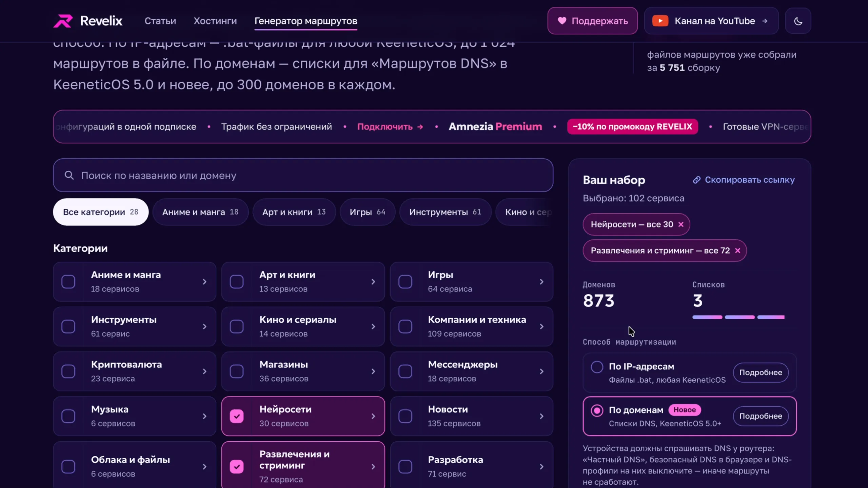The width and height of the screenshot is (868, 488).
Task: Click the first Списков progress segment
Action: pyautogui.click(x=707, y=317)
